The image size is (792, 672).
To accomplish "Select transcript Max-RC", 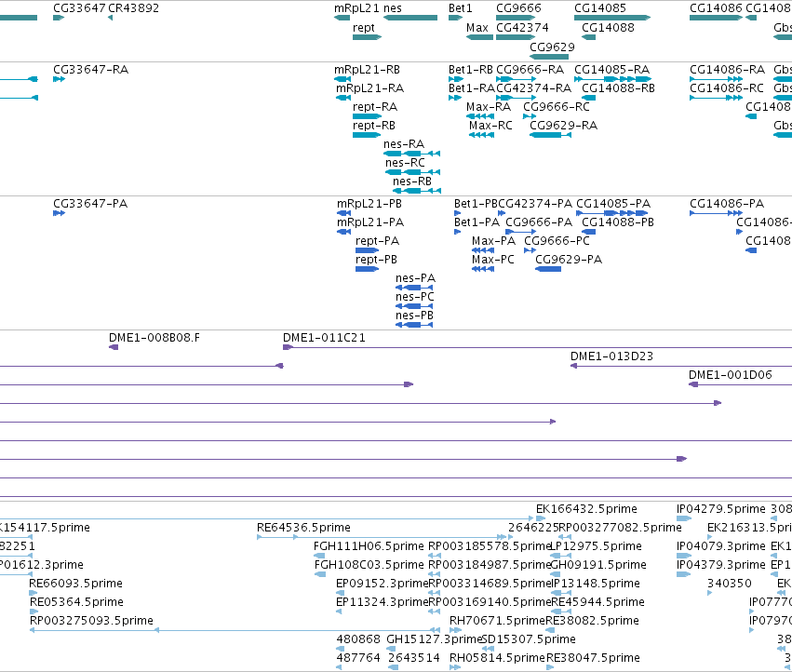I will tap(490, 126).
